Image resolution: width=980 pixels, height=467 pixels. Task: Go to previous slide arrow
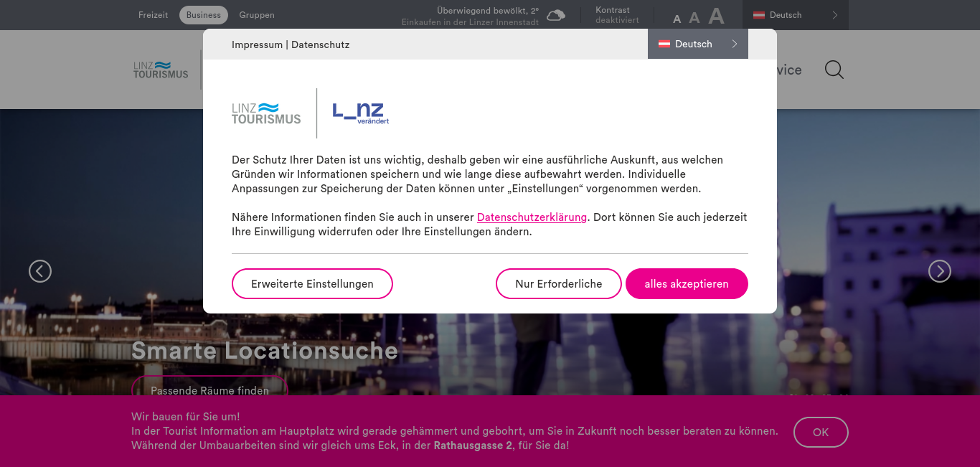(40, 271)
